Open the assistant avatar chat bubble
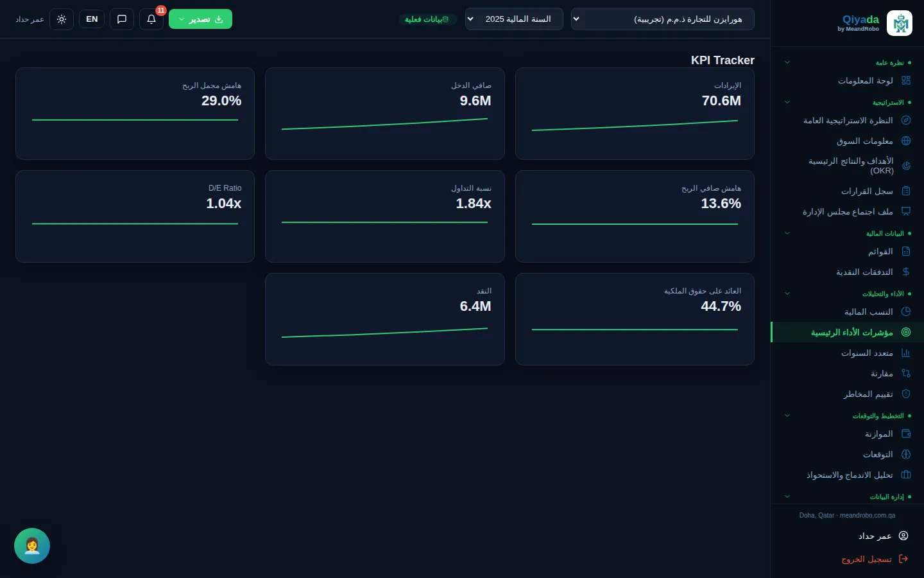Viewport: 924px width, 578px height. [32, 546]
